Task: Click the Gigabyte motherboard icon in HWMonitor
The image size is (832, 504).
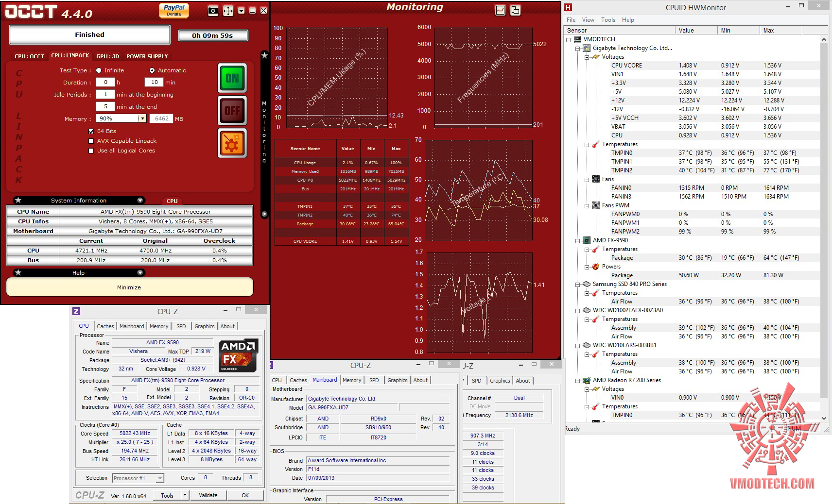Action: (587, 48)
